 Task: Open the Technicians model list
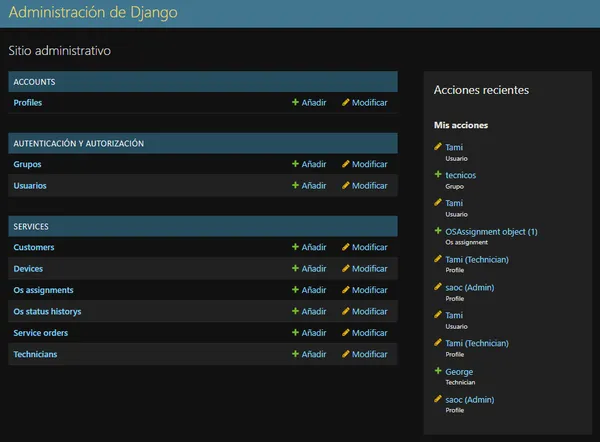point(35,354)
